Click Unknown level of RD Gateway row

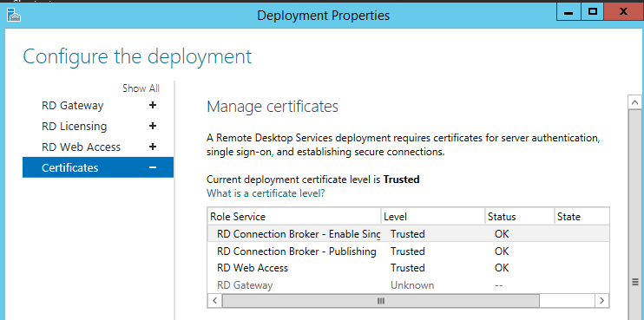[x=412, y=284]
